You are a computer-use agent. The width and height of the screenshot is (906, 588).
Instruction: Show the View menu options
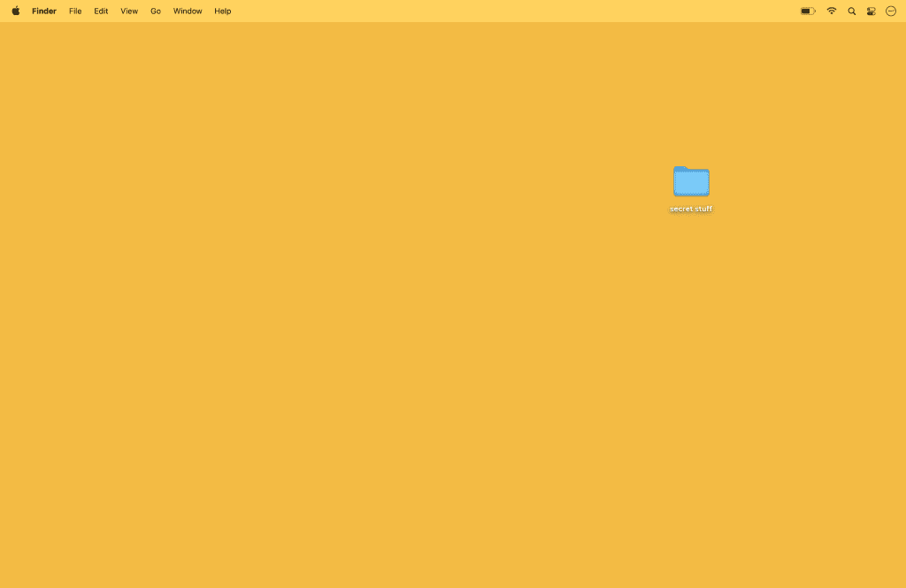pos(129,11)
